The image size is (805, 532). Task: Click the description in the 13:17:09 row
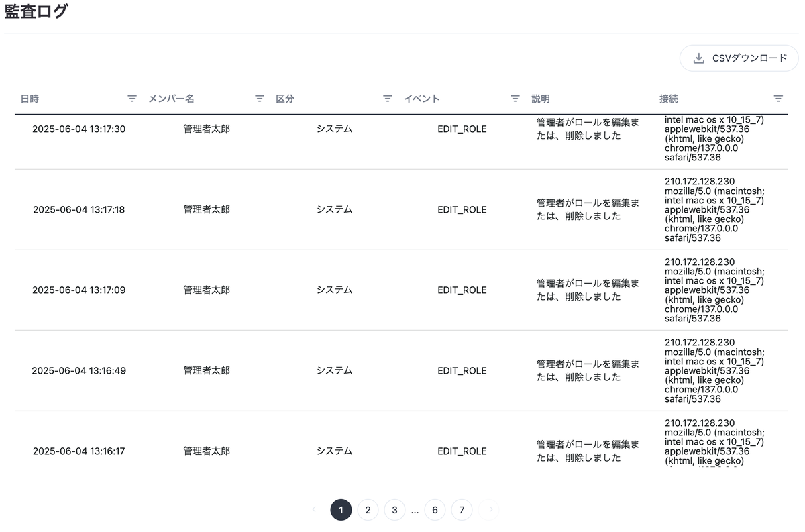point(588,290)
